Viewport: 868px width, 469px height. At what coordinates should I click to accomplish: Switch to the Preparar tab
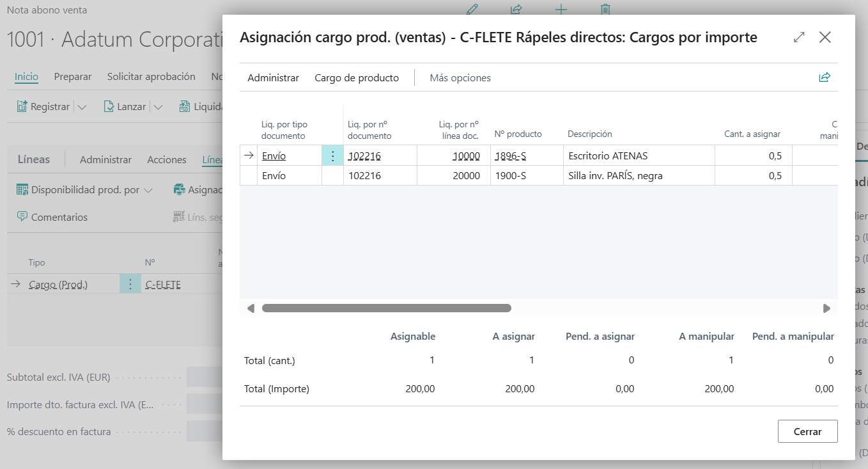(x=73, y=77)
